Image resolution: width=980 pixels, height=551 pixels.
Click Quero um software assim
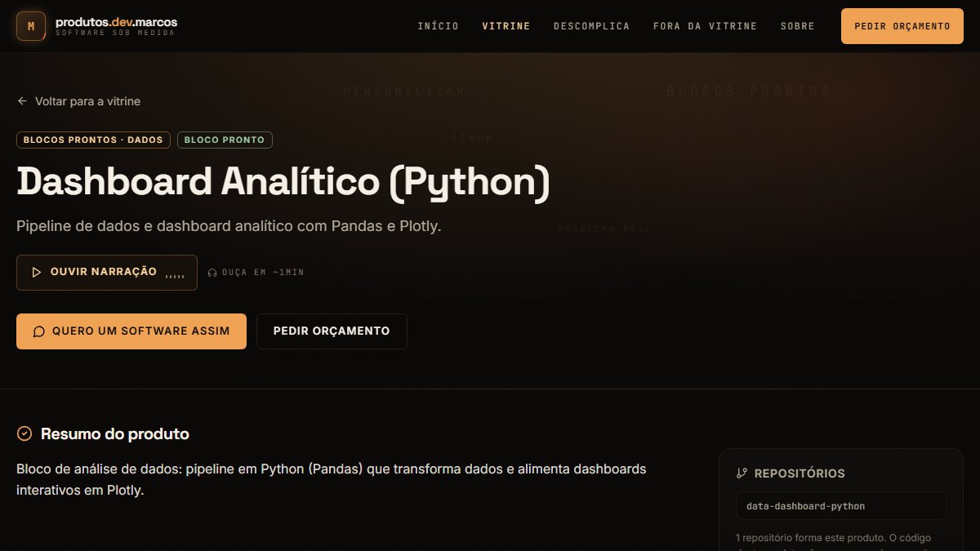(x=131, y=331)
